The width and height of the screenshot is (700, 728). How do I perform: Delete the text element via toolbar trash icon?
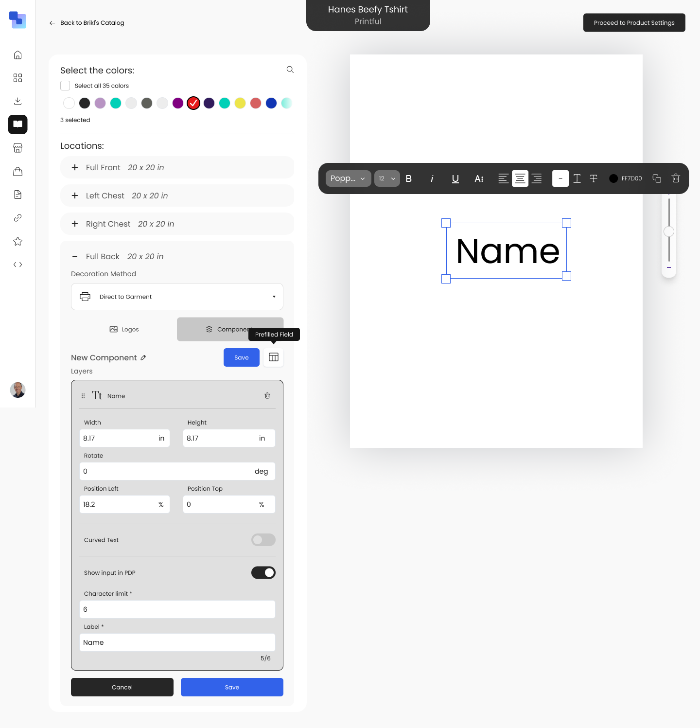tap(675, 178)
